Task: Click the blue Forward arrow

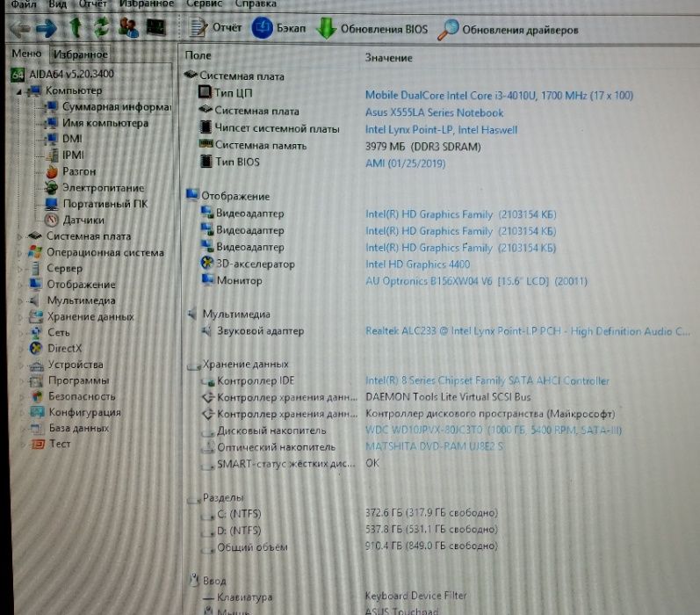Action: click(x=46, y=29)
